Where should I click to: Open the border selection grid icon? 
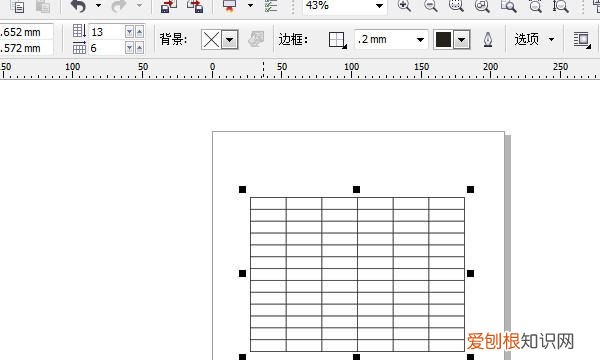[x=338, y=40]
